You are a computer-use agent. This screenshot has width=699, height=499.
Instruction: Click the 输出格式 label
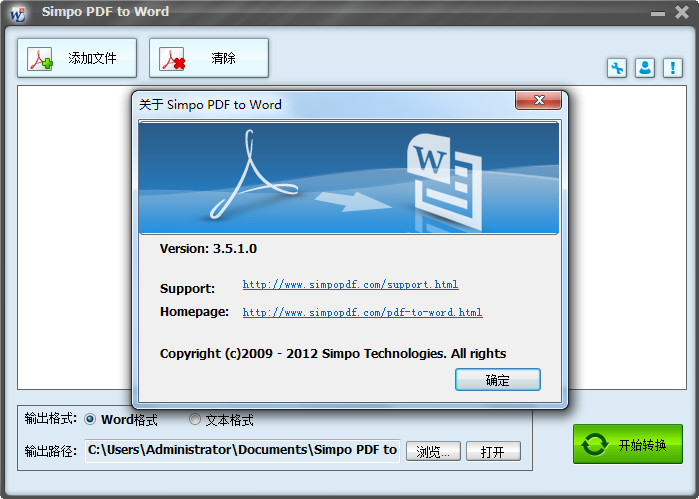(x=50, y=419)
